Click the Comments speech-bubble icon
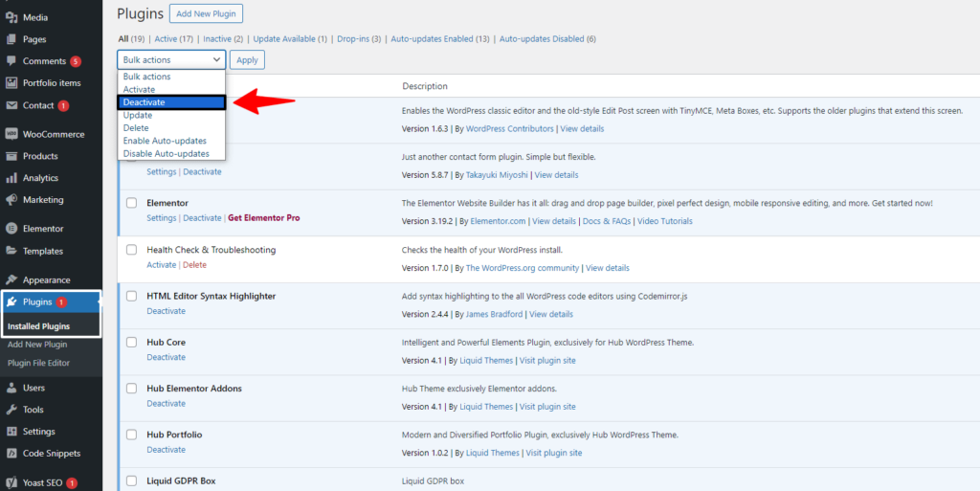Image resolution: width=980 pixels, height=491 pixels. click(11, 61)
